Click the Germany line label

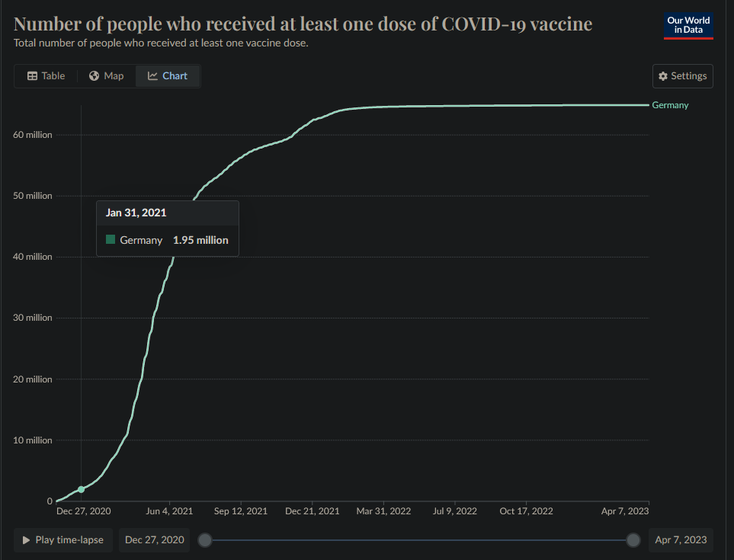(670, 105)
